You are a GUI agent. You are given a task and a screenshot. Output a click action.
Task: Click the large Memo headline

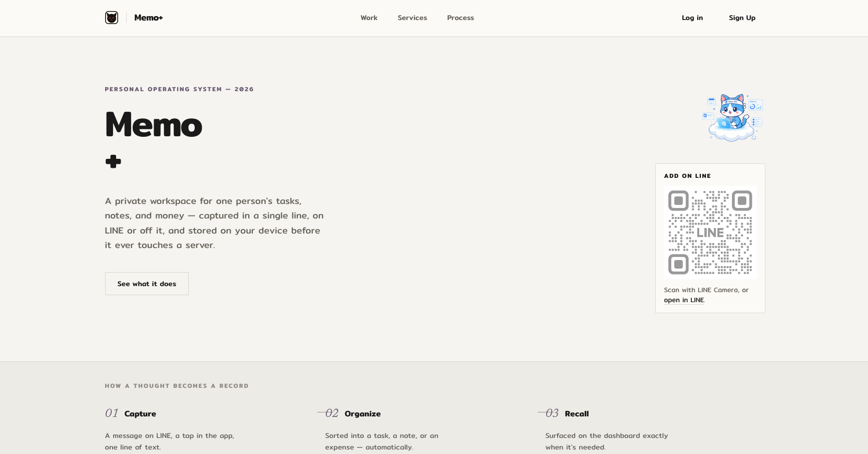(x=154, y=124)
